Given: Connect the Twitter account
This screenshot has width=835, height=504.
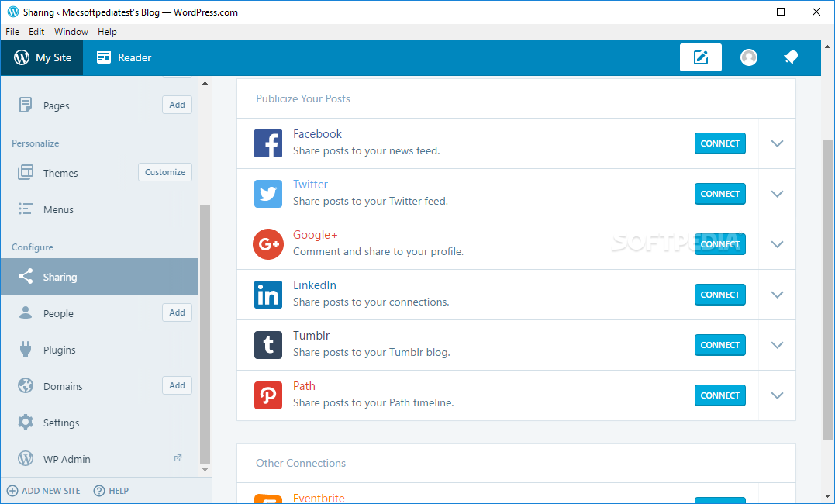Looking at the screenshot, I should point(720,194).
